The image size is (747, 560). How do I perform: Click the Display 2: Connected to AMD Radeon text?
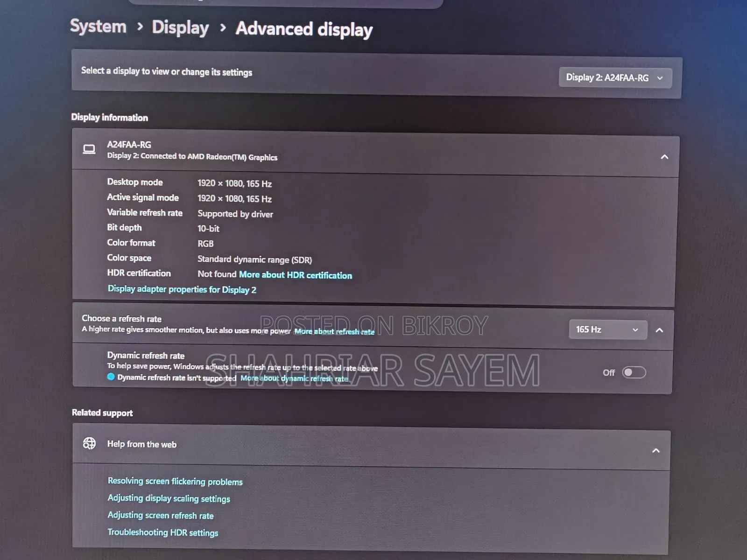tap(192, 157)
